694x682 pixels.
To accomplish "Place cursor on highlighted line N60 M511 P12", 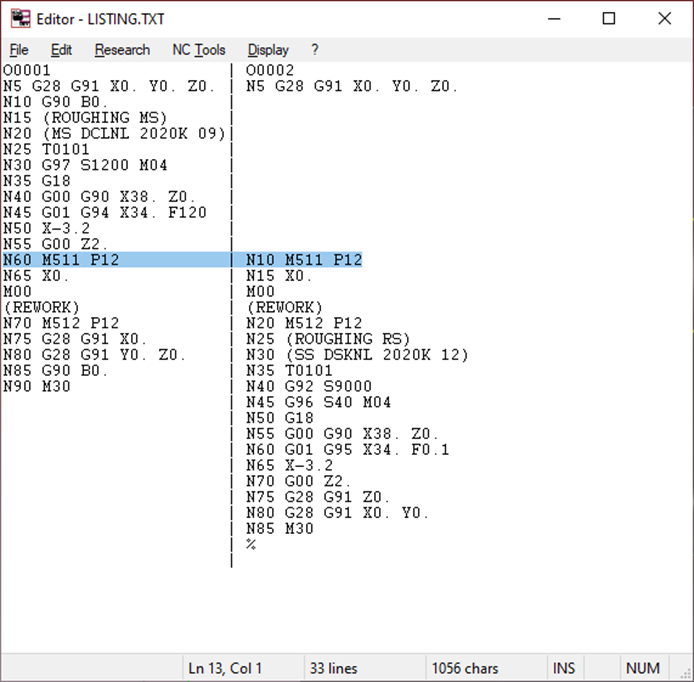I will click(60, 260).
